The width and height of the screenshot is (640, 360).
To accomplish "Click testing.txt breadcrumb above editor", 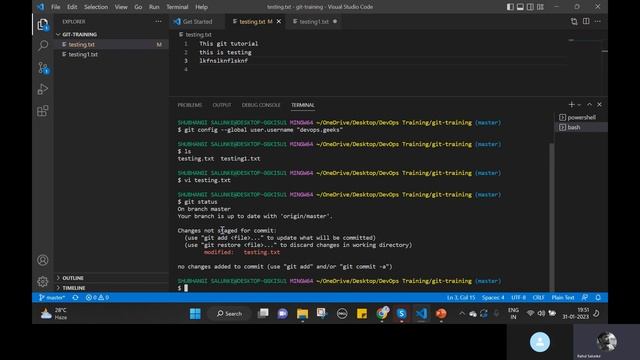I will 195,35.
